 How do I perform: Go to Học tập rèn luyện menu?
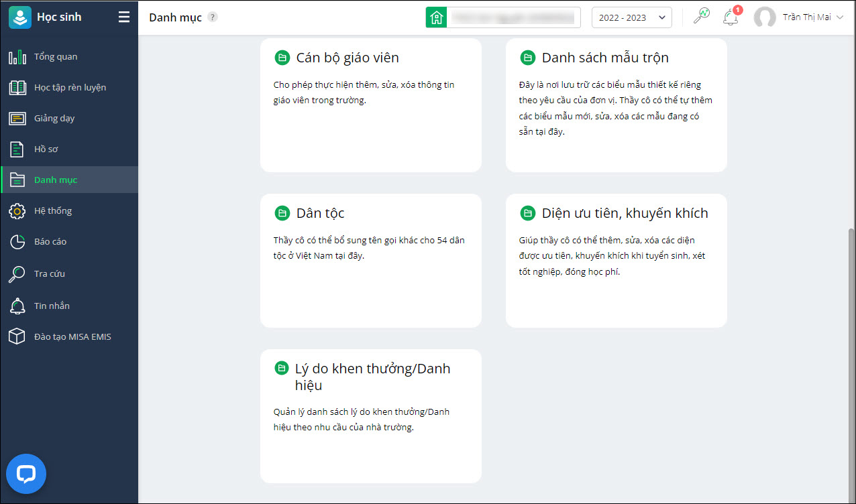[70, 88]
